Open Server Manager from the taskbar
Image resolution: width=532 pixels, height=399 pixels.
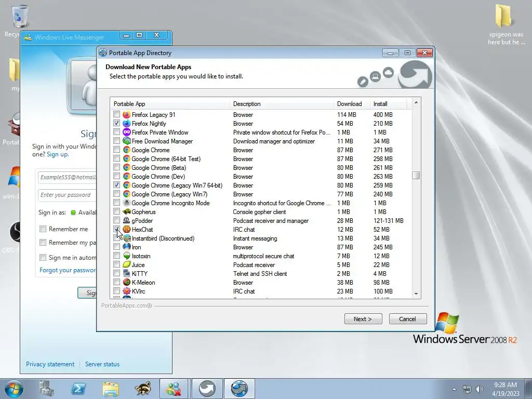coord(46,389)
